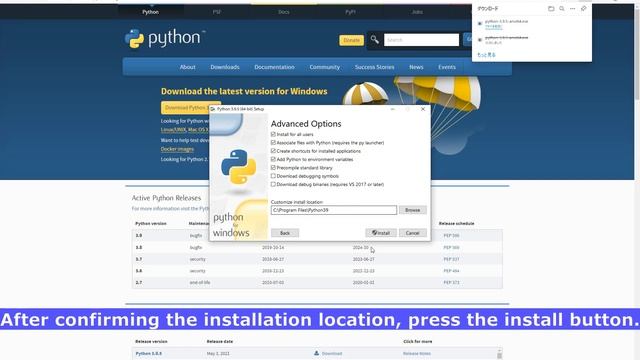The image size is (640, 360).
Task: Toggle 'Create shortcuts for installed applications' checkbox
Action: pyautogui.click(x=273, y=151)
